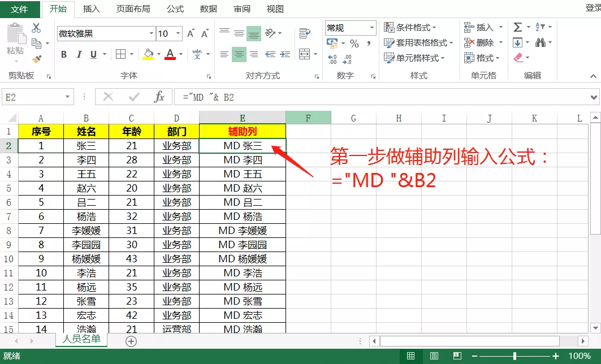Open 单元格样式 cell styles menu
This screenshot has height=364, width=601.
tap(414, 58)
